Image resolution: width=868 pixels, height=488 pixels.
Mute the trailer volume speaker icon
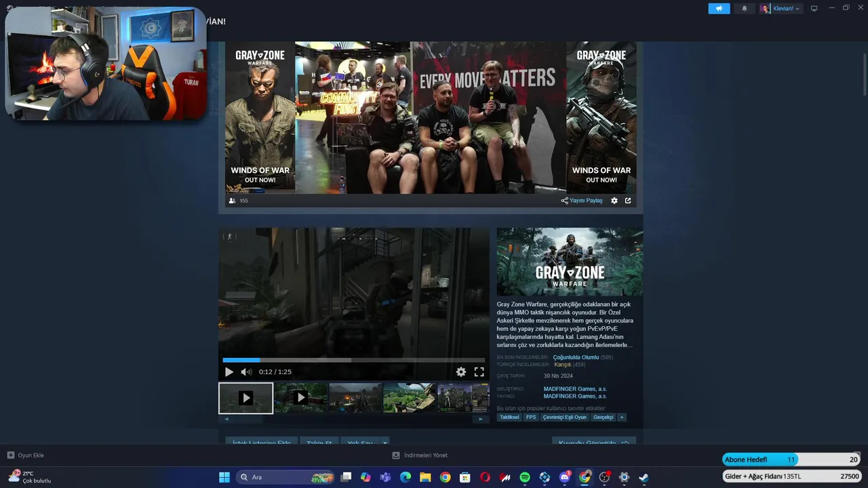(246, 372)
